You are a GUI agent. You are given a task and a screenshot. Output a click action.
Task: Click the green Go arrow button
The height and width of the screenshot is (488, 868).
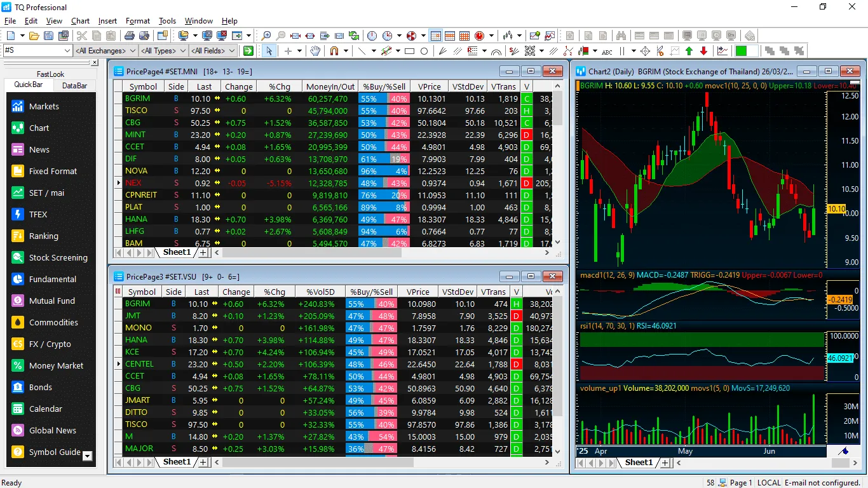[248, 51]
